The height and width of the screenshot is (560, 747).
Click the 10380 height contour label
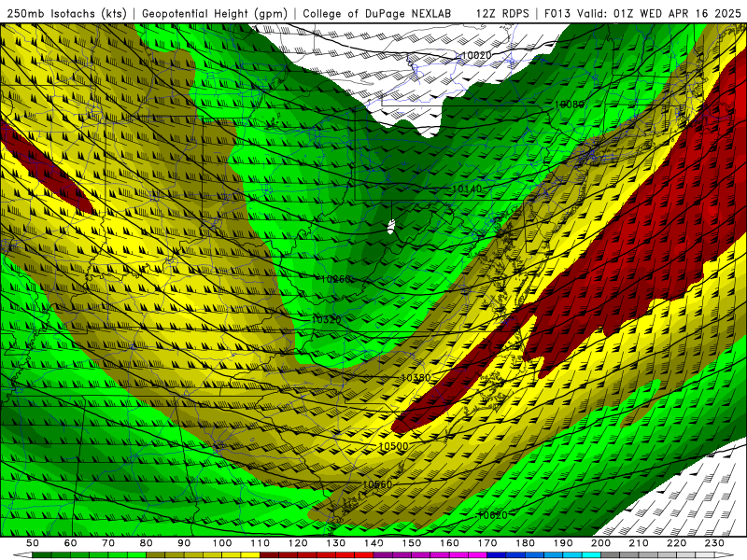416,378
